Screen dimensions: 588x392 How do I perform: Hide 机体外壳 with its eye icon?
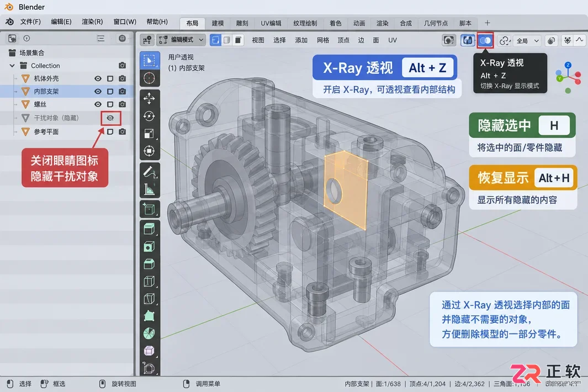(x=98, y=78)
